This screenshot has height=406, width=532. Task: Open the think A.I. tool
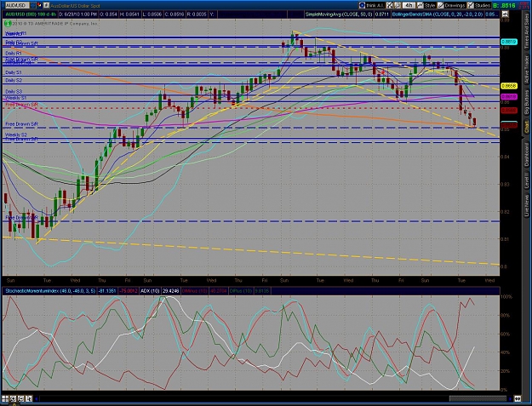(x=373, y=5)
